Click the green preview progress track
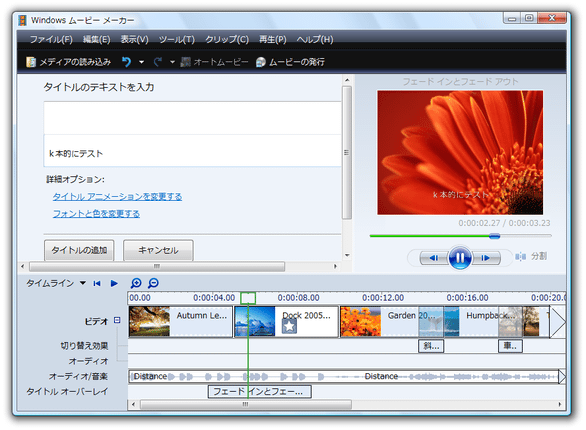 [430, 236]
